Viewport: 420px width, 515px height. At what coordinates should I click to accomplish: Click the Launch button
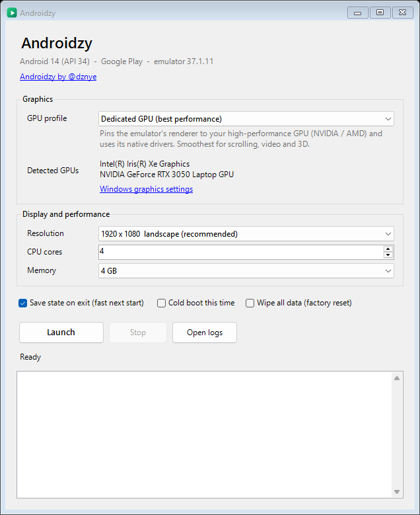click(61, 333)
